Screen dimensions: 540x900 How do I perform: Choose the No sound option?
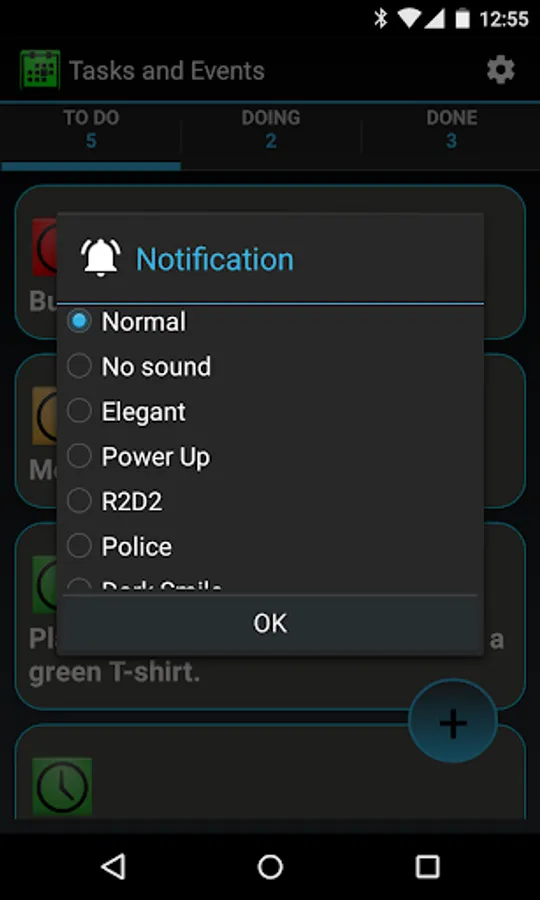tap(270, 366)
